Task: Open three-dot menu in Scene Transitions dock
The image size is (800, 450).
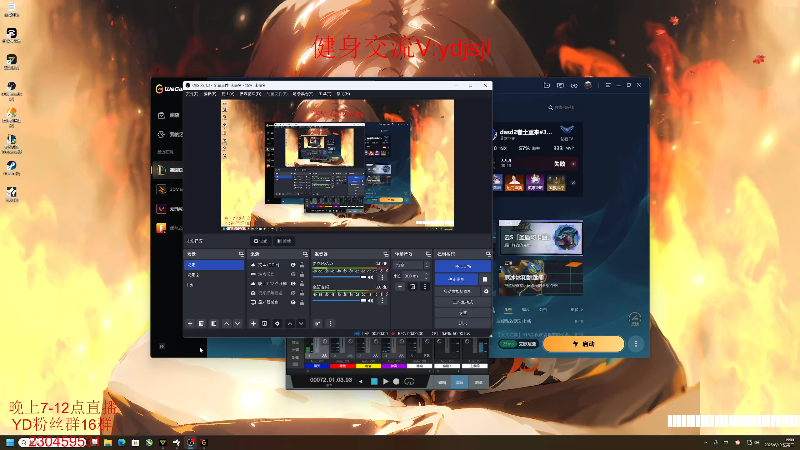Action: (x=424, y=287)
